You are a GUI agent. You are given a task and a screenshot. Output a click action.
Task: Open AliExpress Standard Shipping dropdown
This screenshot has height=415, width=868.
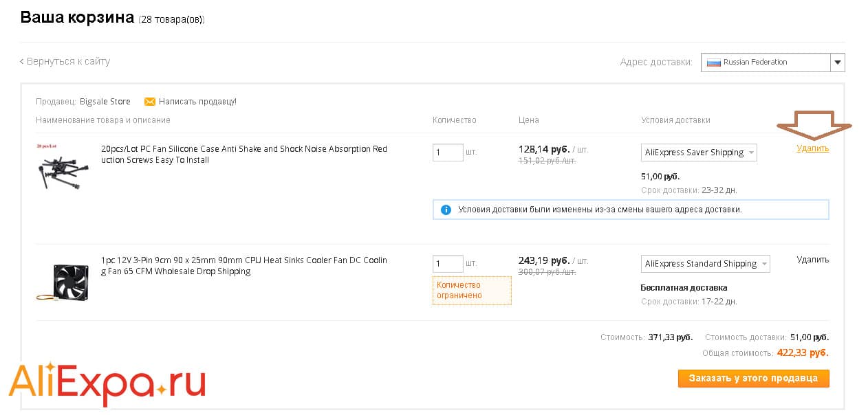click(706, 264)
